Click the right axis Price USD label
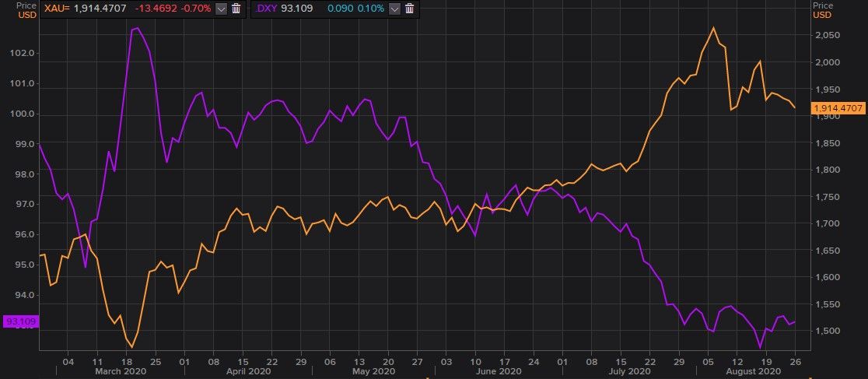This screenshot has height=379, width=868. [x=821, y=10]
